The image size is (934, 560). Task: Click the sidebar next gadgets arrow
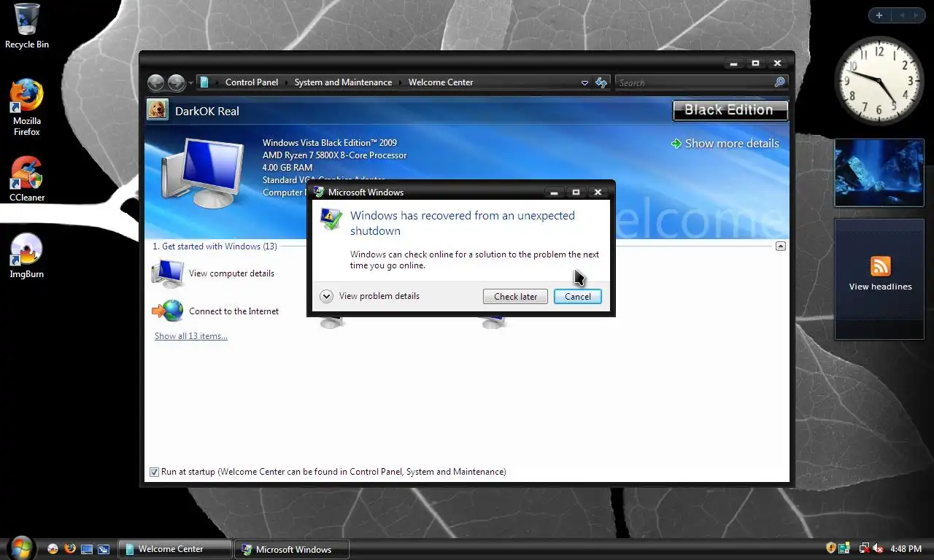tap(917, 15)
